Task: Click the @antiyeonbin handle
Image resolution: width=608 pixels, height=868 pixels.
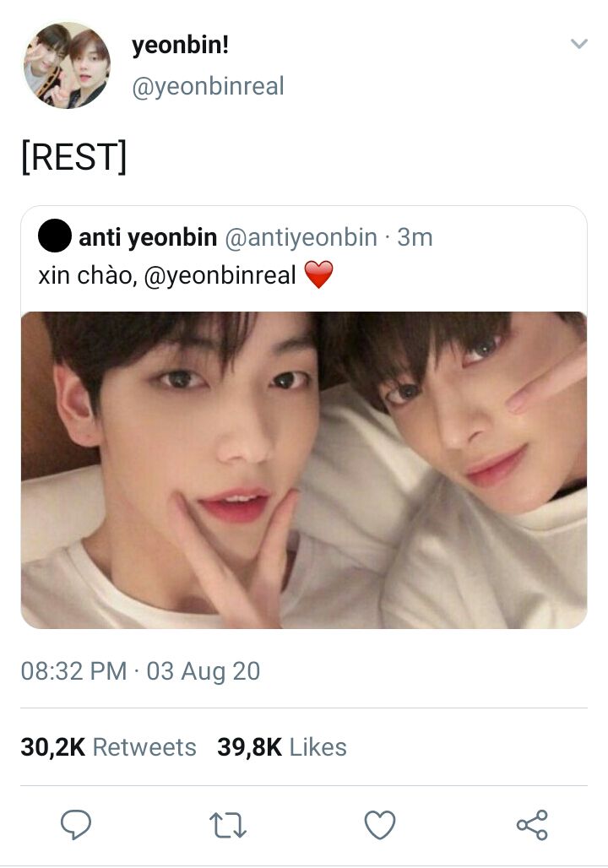Action: click(301, 237)
